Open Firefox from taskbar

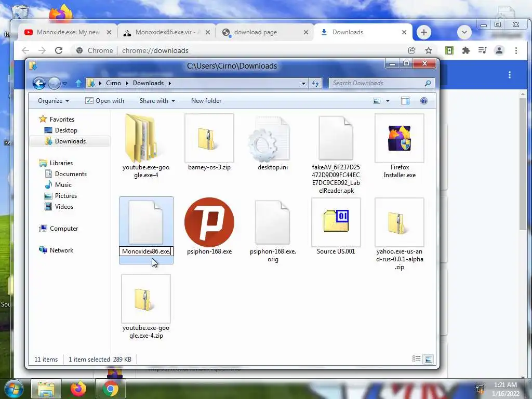pos(78,389)
